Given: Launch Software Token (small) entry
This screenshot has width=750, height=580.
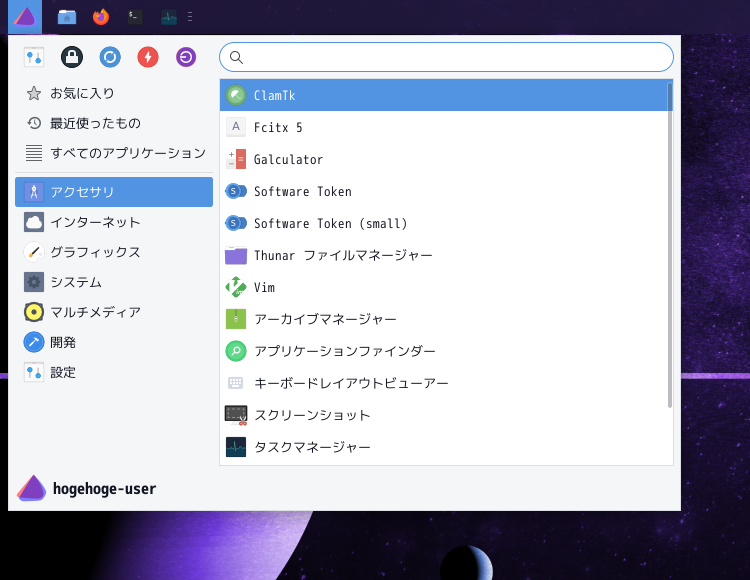Looking at the screenshot, I should (446, 223).
